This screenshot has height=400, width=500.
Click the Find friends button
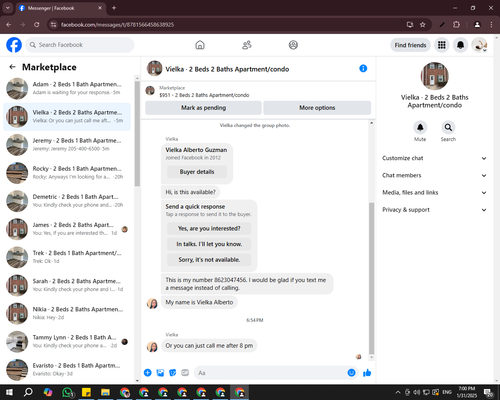point(410,45)
